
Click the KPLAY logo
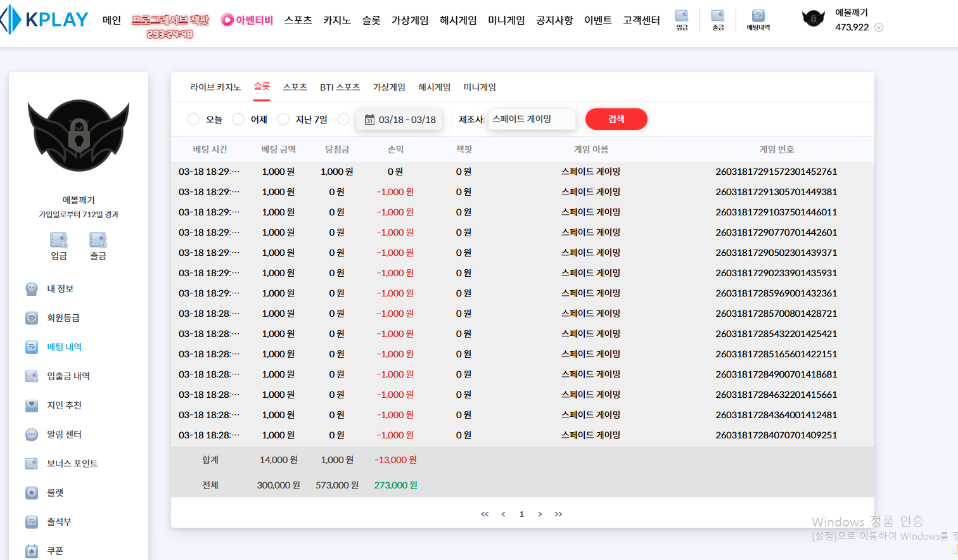(x=46, y=20)
